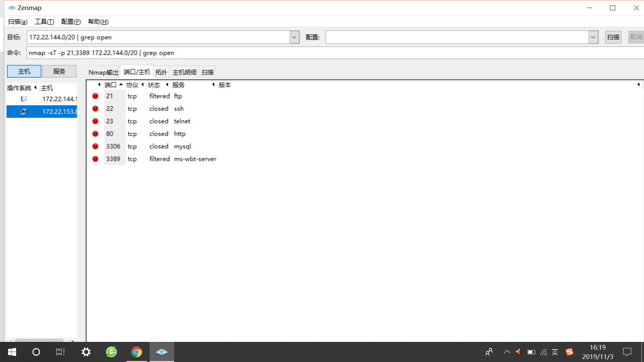This screenshot has height=362, width=644.
Task: Toggle the 服务 services view button
Action: click(59, 71)
